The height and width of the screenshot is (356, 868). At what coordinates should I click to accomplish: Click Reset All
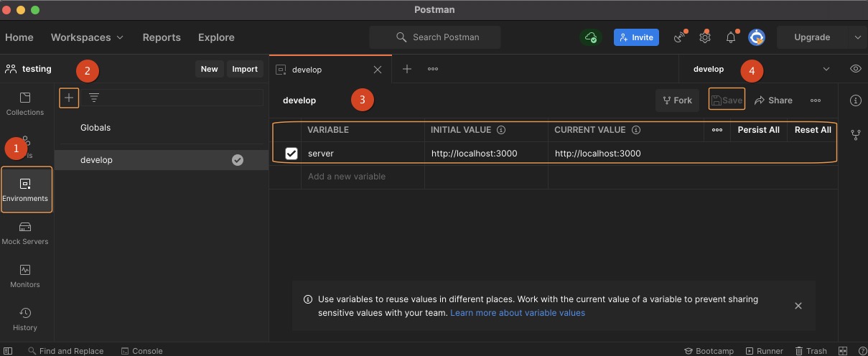click(813, 130)
